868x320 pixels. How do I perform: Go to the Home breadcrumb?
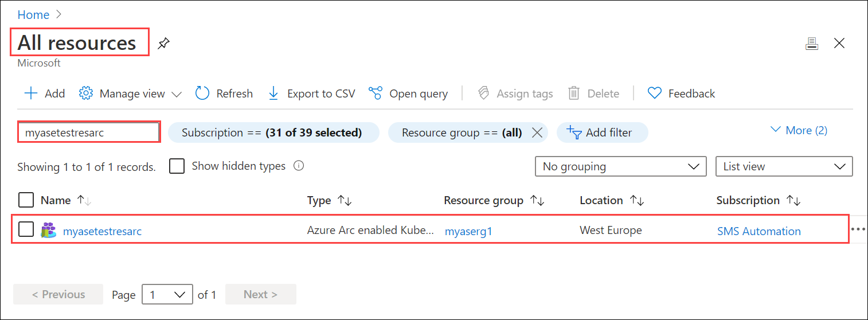[33, 15]
